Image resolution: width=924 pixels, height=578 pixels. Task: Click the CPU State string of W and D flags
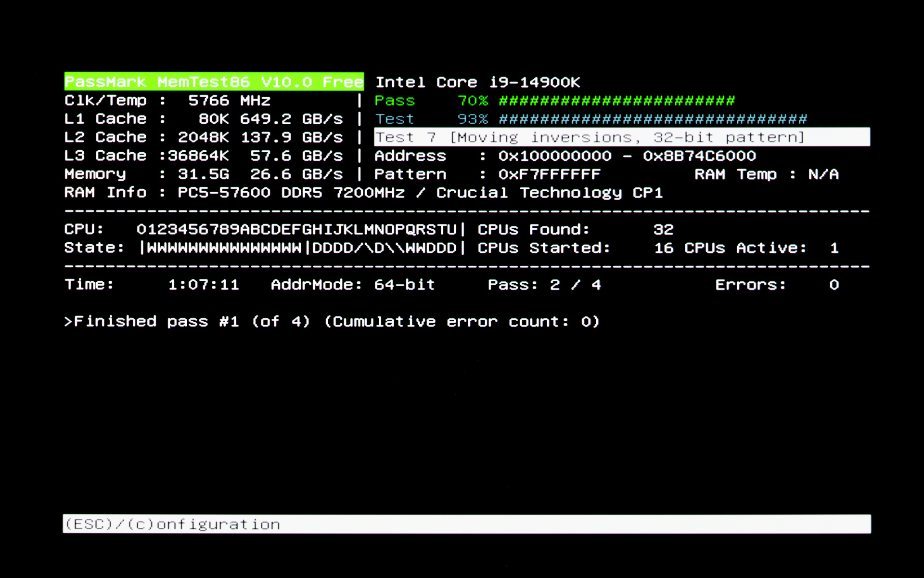tap(301, 248)
